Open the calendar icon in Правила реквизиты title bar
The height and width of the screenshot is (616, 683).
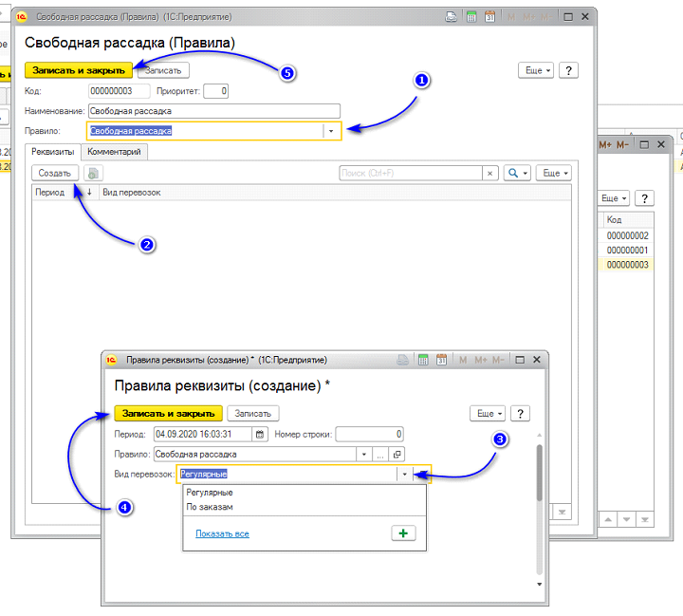[439, 361]
